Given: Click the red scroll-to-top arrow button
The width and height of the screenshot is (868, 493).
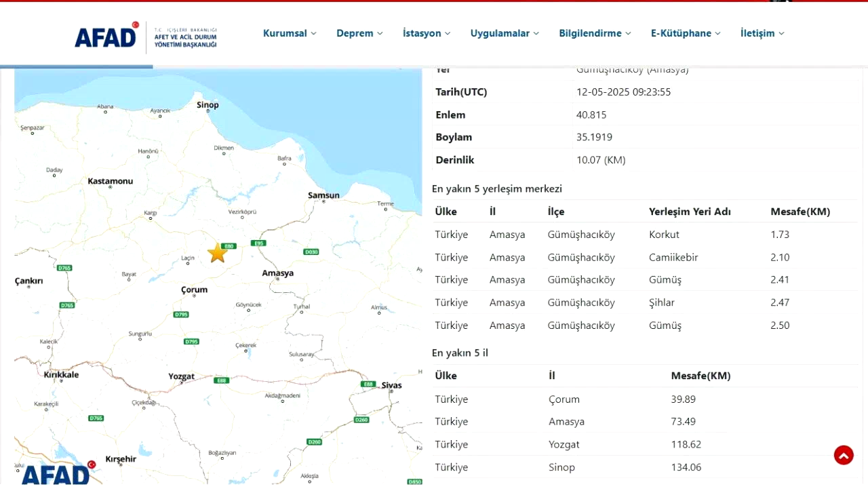Looking at the screenshot, I should pyautogui.click(x=844, y=455).
